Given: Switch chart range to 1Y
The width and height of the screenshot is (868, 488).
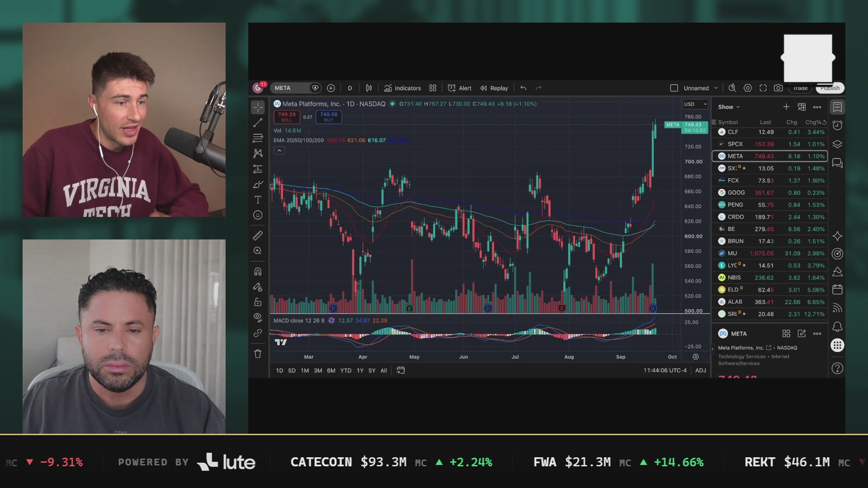Looking at the screenshot, I should (x=360, y=371).
